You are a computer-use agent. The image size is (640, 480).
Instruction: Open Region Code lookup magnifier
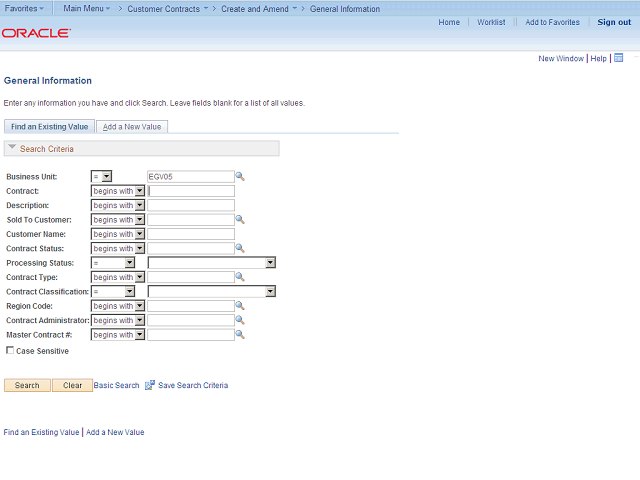click(x=240, y=306)
